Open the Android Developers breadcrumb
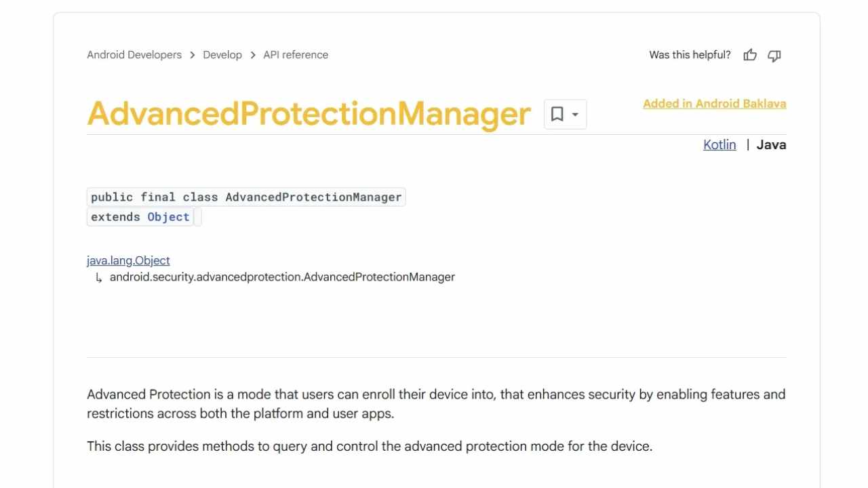The height and width of the screenshot is (488, 868). (x=134, y=55)
